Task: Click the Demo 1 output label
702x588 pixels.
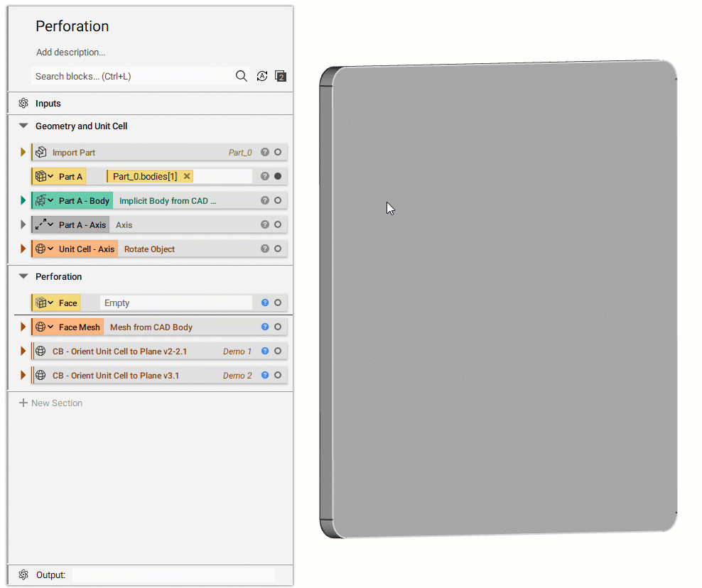Action: [237, 352]
